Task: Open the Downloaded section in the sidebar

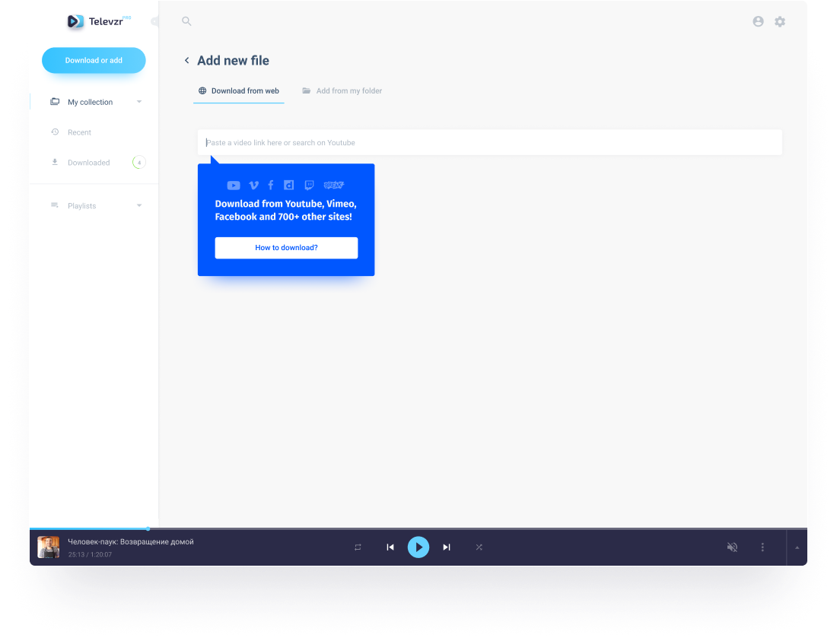Action: [89, 162]
